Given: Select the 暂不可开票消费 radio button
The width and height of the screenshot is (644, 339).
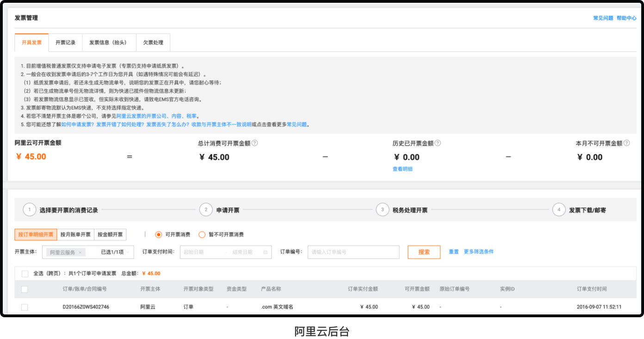Looking at the screenshot, I should click(x=202, y=235).
